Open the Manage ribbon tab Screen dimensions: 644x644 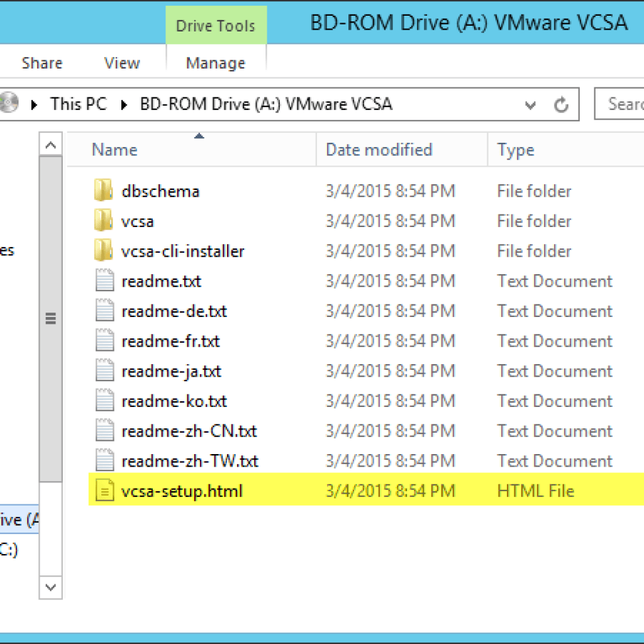(x=216, y=63)
